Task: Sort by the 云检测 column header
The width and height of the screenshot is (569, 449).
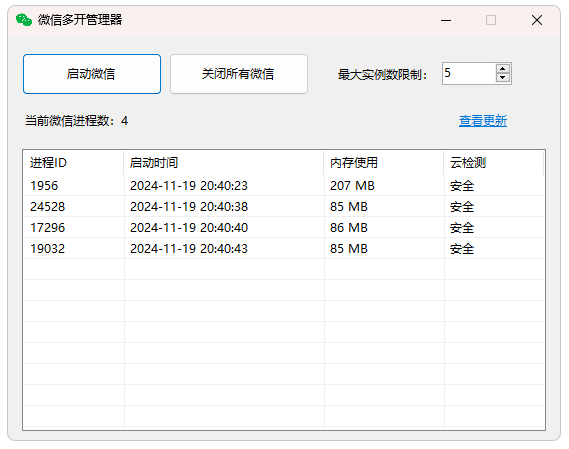Action: [494, 163]
